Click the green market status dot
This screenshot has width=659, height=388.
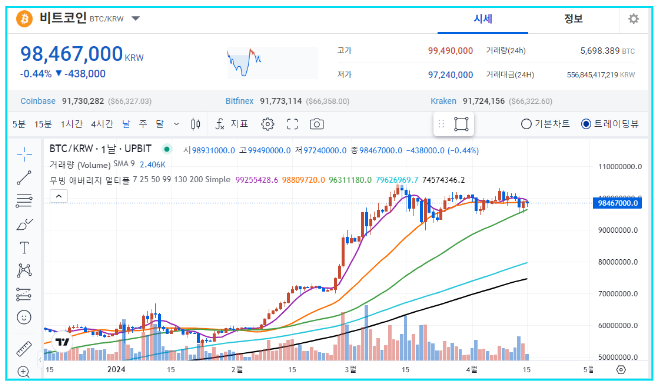(167, 149)
